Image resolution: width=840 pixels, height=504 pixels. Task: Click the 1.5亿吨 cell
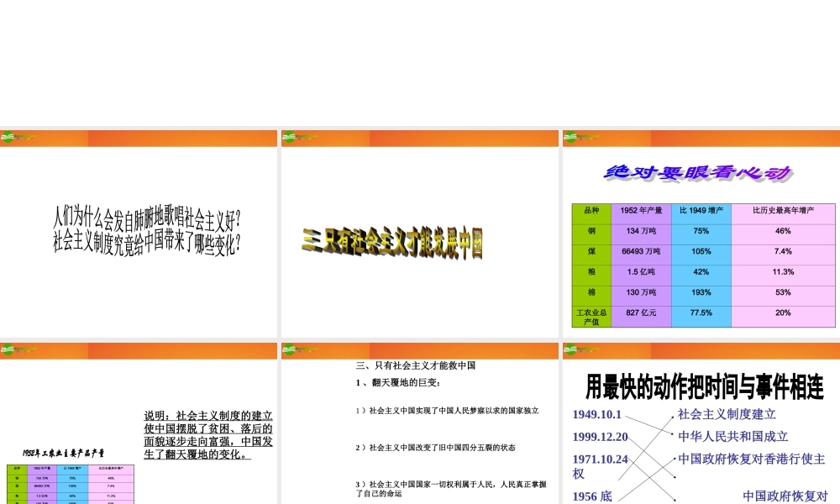641,276
